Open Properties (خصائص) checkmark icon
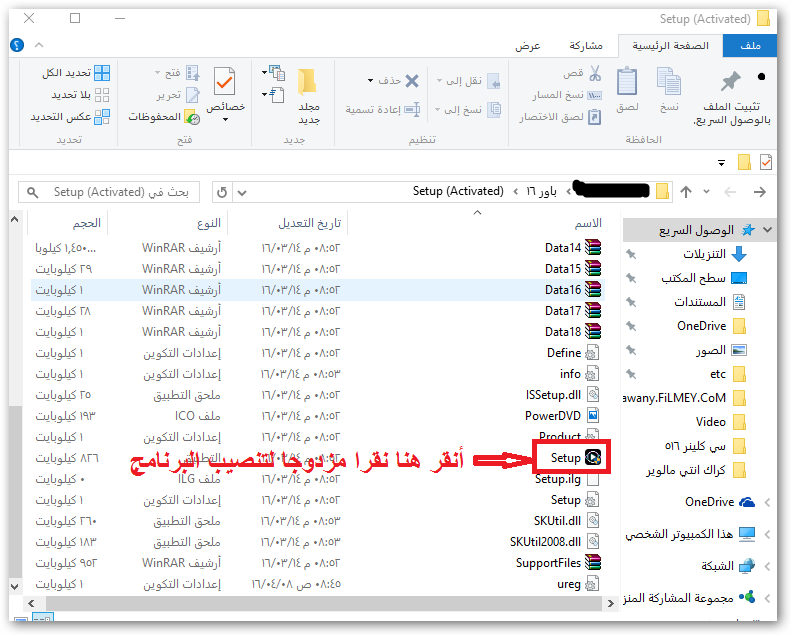 (225, 90)
